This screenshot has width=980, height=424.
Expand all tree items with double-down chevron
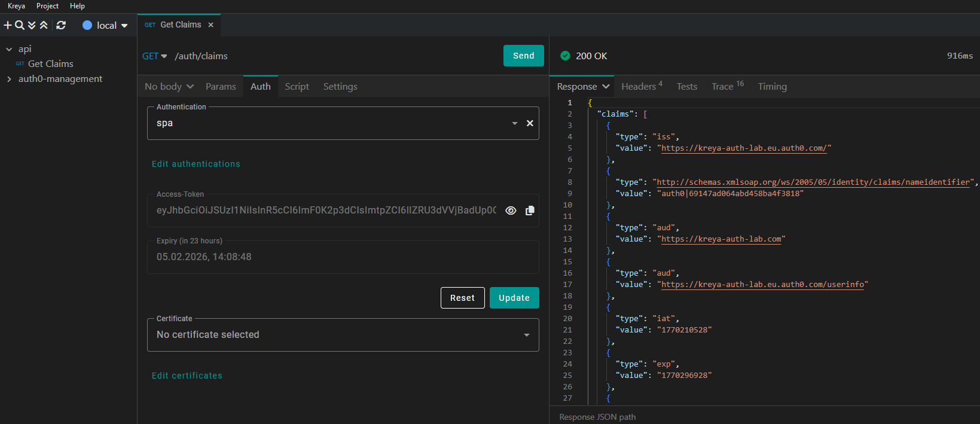[32, 25]
